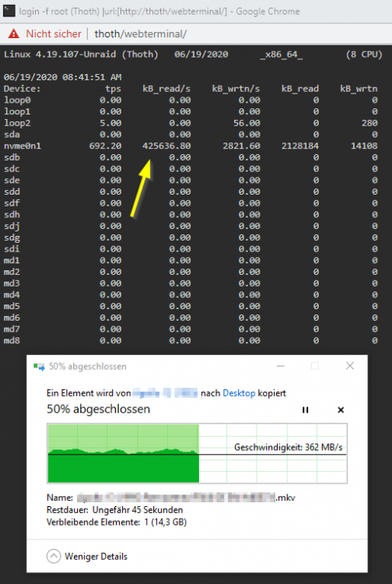Click the loop2 device name

click(17, 123)
